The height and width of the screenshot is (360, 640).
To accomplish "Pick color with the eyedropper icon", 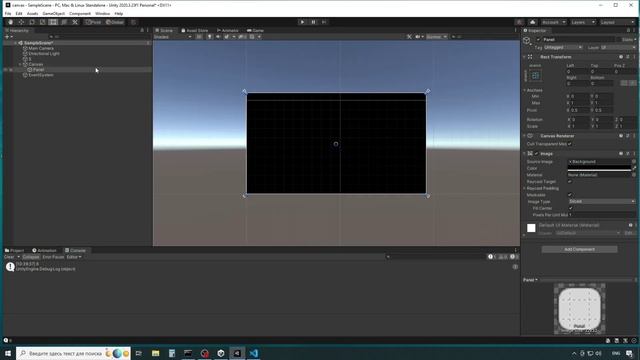I will (634, 168).
